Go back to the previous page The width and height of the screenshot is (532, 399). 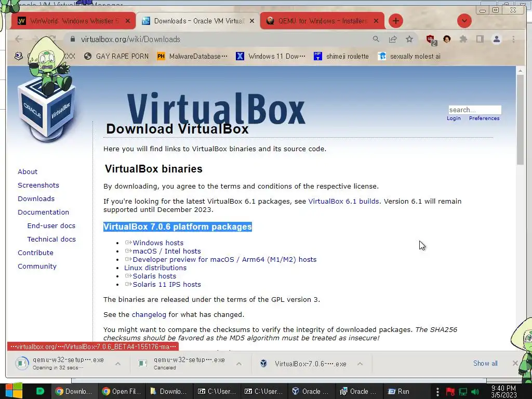pyautogui.click(x=19, y=39)
